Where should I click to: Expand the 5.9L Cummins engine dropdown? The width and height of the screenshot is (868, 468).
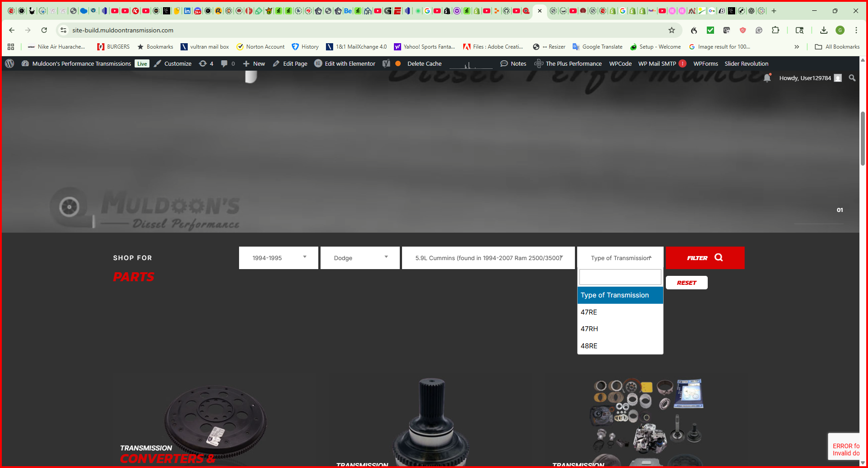[488, 258]
